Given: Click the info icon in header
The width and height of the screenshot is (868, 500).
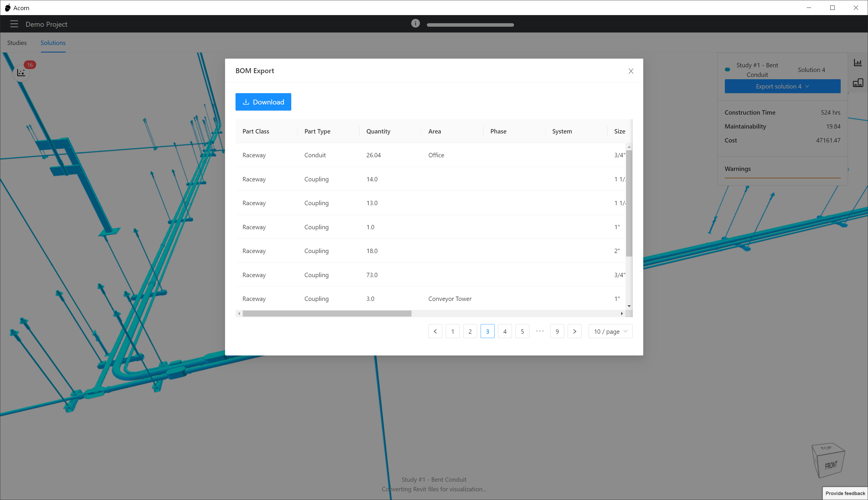Looking at the screenshot, I should click(x=415, y=23).
